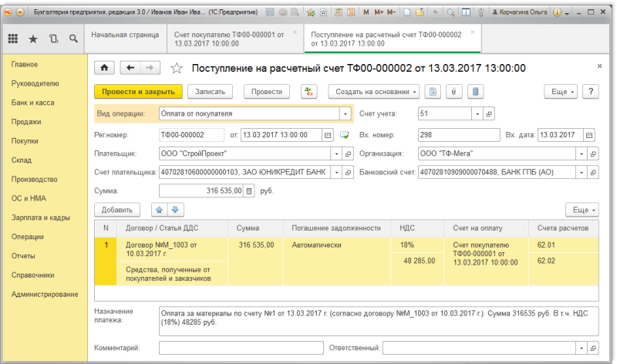
Task: Move row up with blue arrow
Action: [160, 210]
